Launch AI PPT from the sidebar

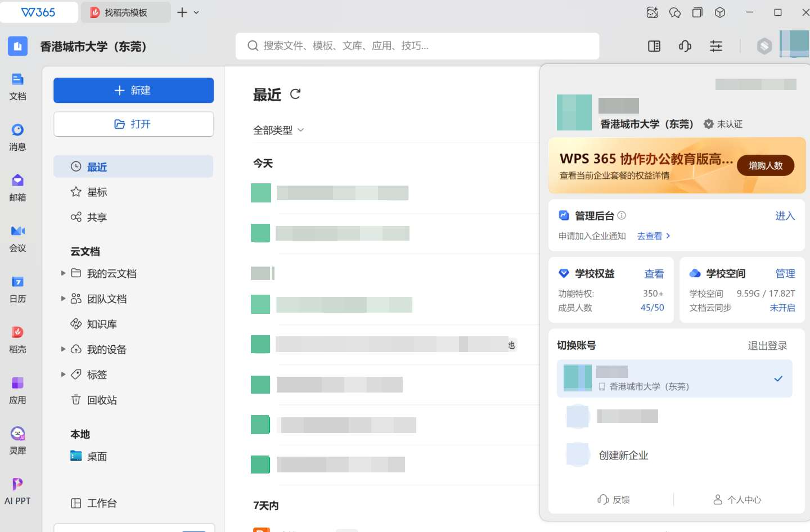[17, 491]
